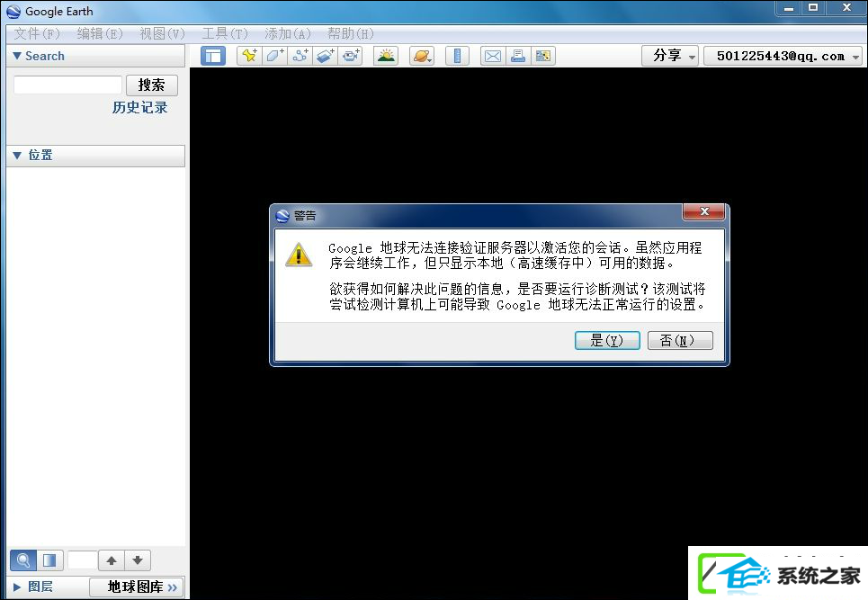Show sunlight across the landscape icon

click(386, 56)
